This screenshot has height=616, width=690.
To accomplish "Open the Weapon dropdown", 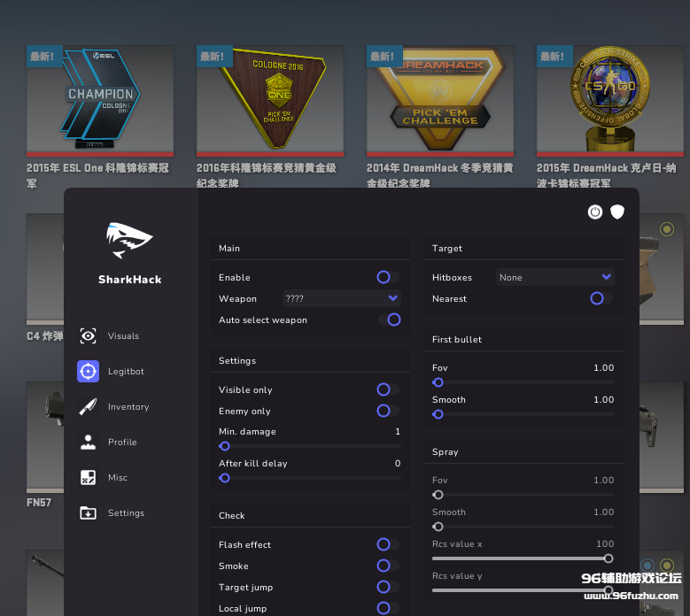I will pyautogui.click(x=342, y=299).
